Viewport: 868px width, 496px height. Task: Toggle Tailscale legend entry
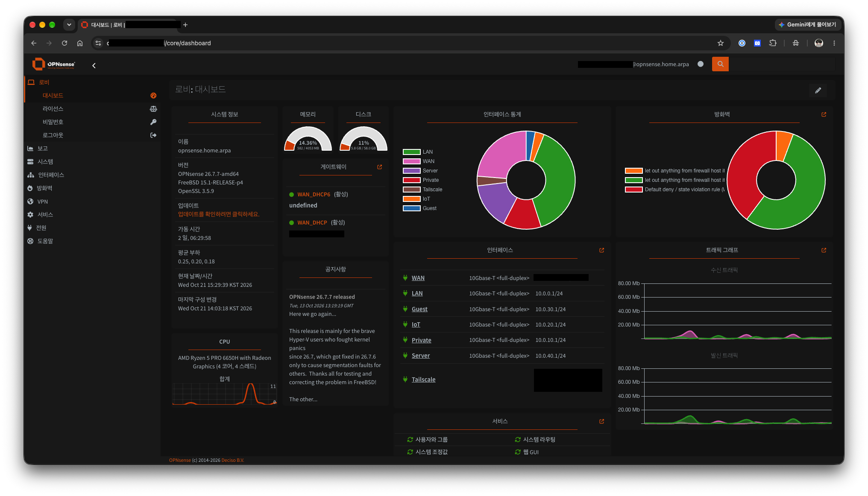coord(422,190)
